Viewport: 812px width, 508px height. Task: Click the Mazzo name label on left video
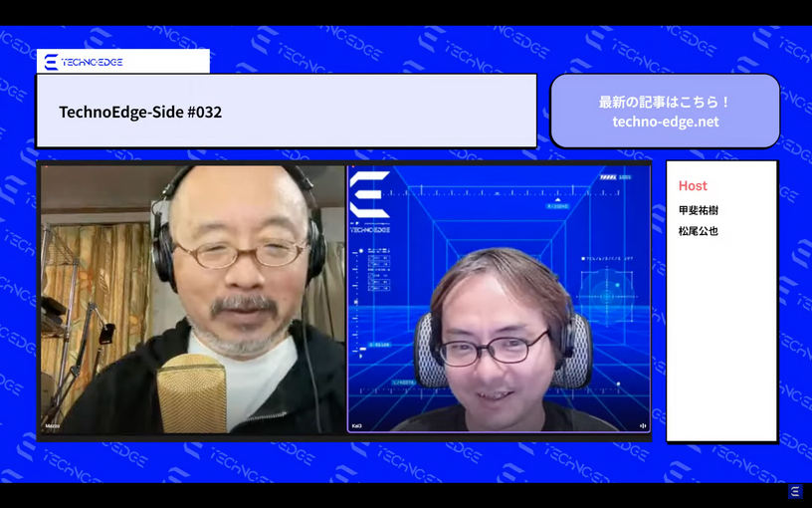pyautogui.click(x=53, y=426)
